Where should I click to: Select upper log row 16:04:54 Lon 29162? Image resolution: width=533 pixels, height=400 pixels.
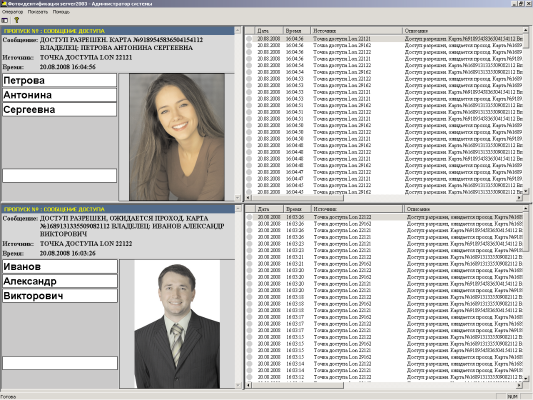click(x=384, y=72)
